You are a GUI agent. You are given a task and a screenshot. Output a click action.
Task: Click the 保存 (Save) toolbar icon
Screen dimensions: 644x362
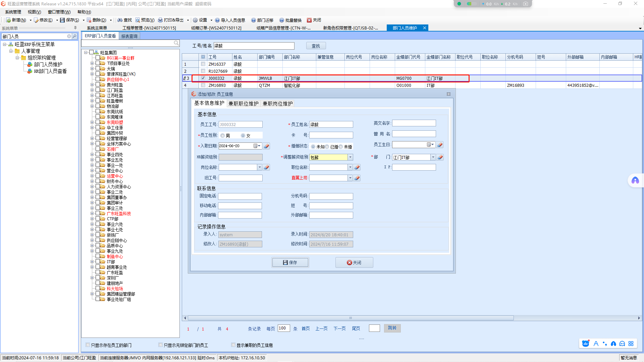[62, 20]
